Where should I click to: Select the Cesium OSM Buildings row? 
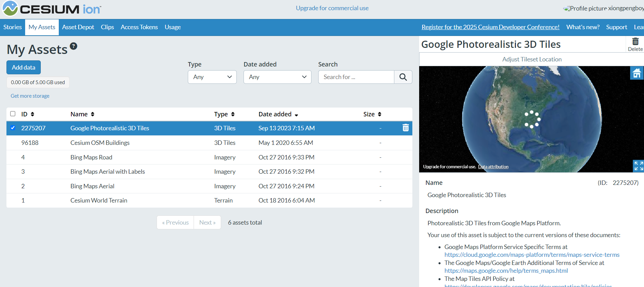pyautogui.click(x=209, y=143)
